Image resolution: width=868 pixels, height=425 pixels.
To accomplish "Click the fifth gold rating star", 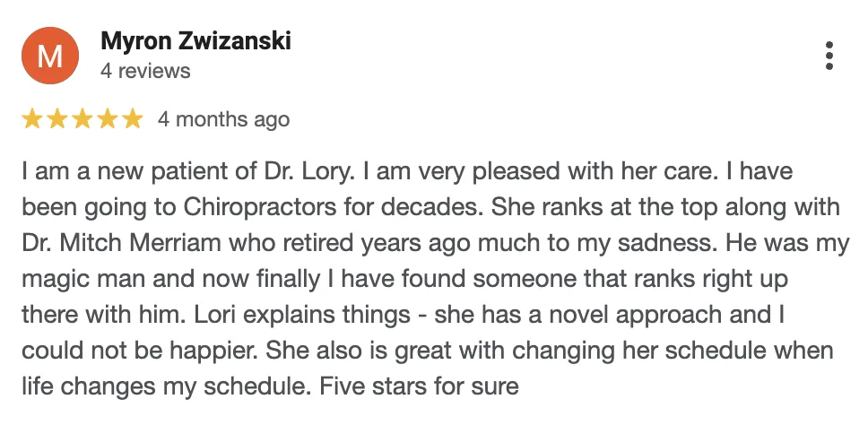I will 133,119.
